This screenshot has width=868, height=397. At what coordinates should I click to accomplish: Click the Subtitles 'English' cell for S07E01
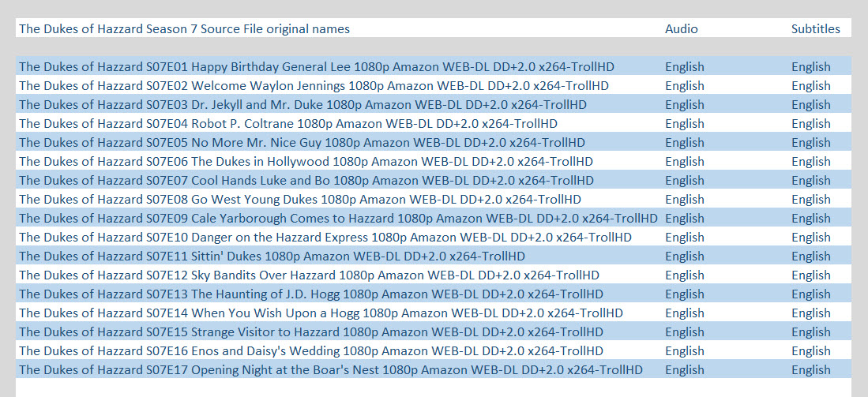point(811,67)
